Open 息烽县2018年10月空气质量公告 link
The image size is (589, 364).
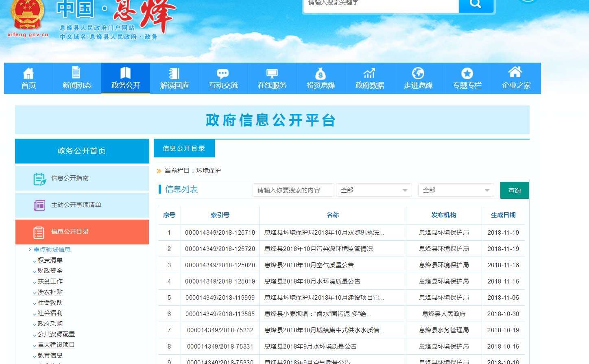tap(309, 265)
